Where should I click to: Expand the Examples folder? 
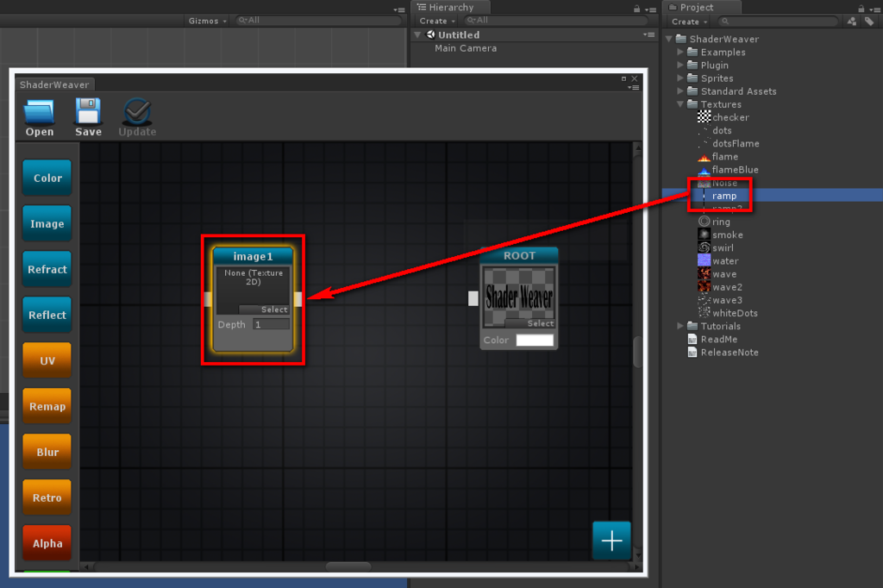pyautogui.click(x=679, y=52)
